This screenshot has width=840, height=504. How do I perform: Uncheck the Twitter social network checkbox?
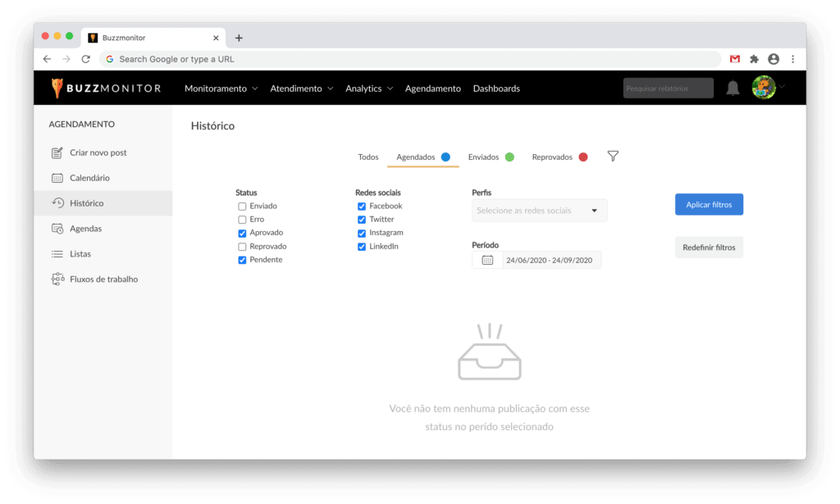(362, 220)
